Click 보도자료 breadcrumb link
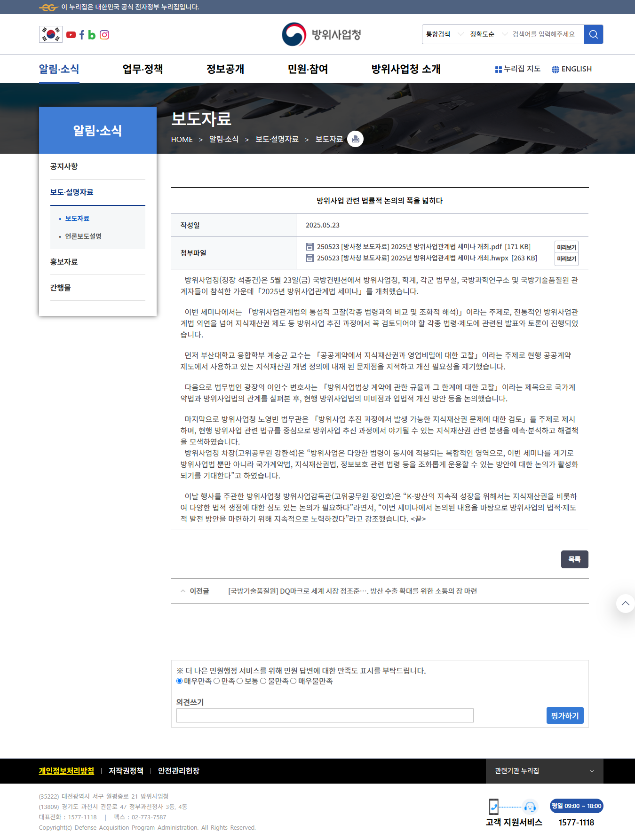 pyautogui.click(x=329, y=139)
